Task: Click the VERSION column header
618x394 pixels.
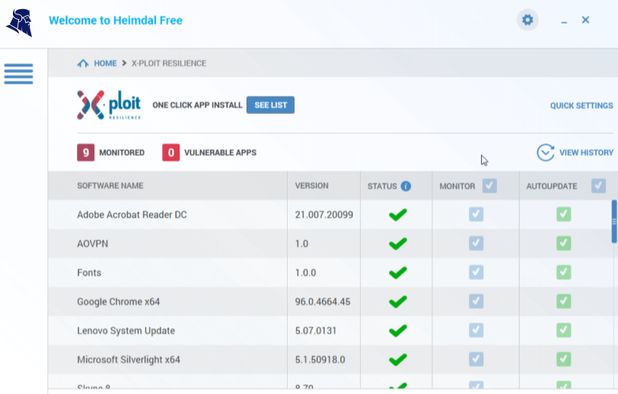Action: click(x=312, y=186)
